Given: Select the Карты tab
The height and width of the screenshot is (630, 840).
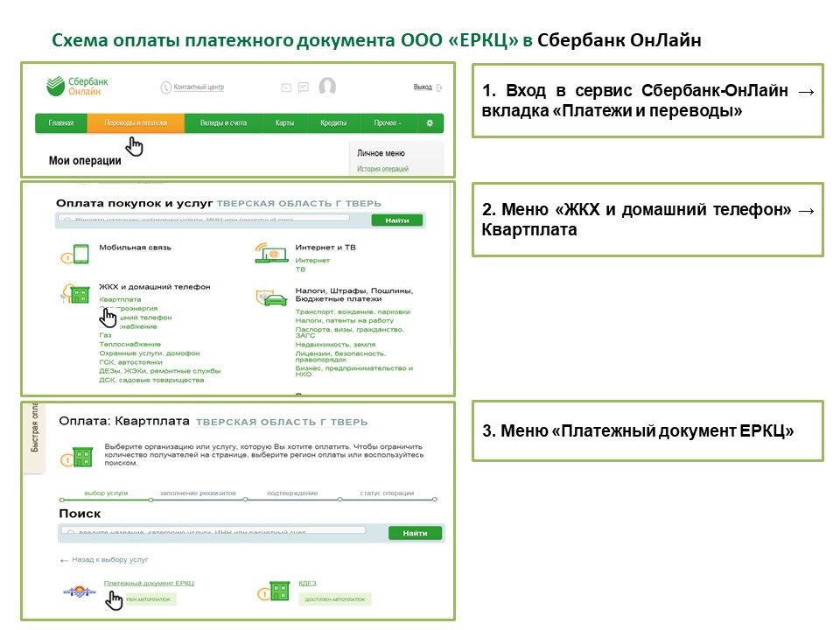Looking at the screenshot, I should point(284,122).
